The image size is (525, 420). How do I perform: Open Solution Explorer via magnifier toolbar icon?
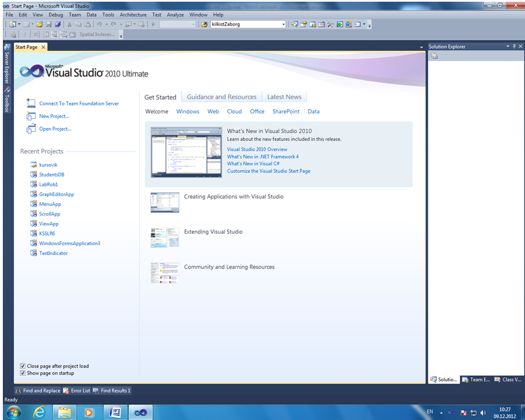[294, 24]
